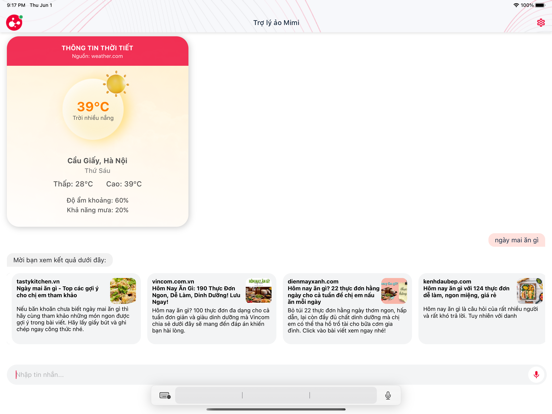
Task: Tap the dienmayxanh.com pink thumbnail
Action: click(x=394, y=291)
